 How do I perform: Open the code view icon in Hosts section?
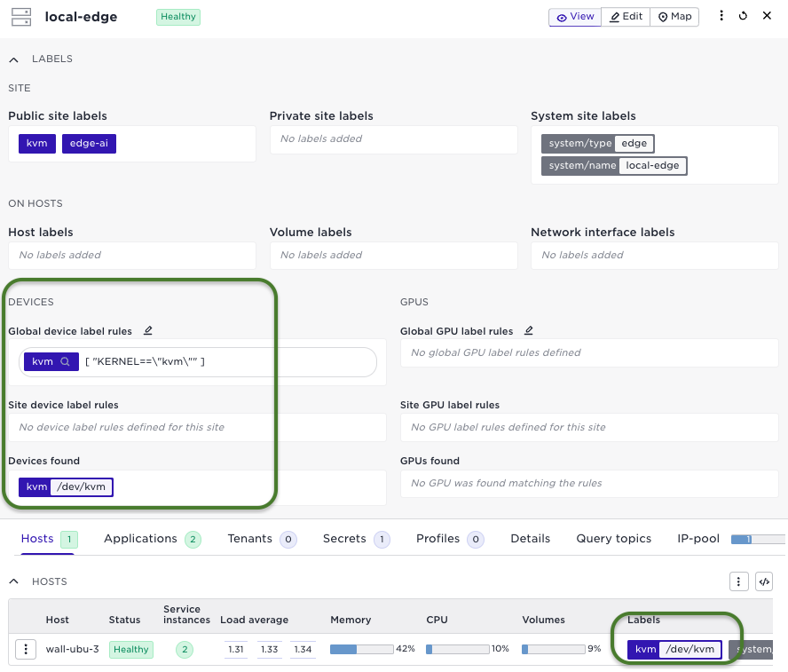tap(763, 581)
